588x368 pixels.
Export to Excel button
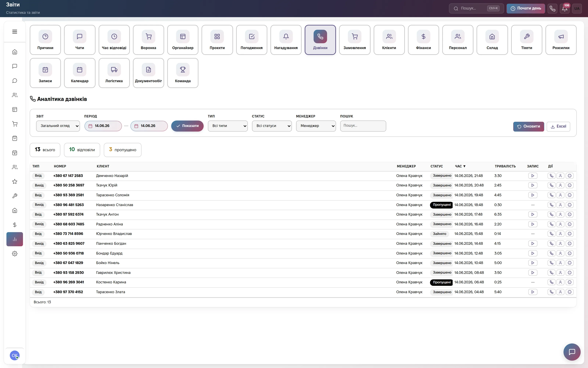tap(558, 127)
